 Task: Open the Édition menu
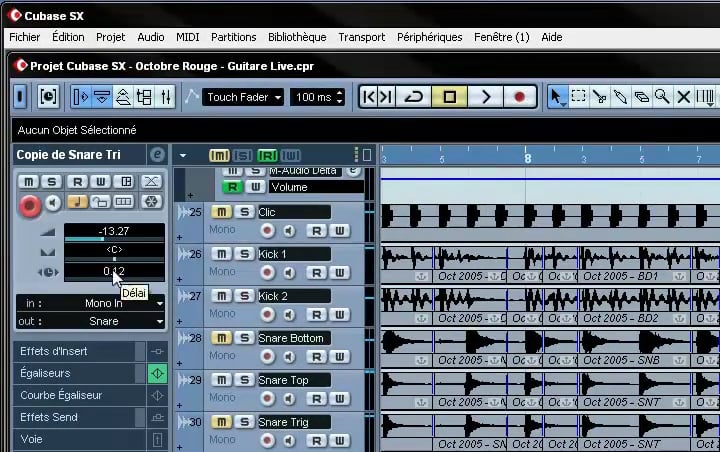click(68, 37)
